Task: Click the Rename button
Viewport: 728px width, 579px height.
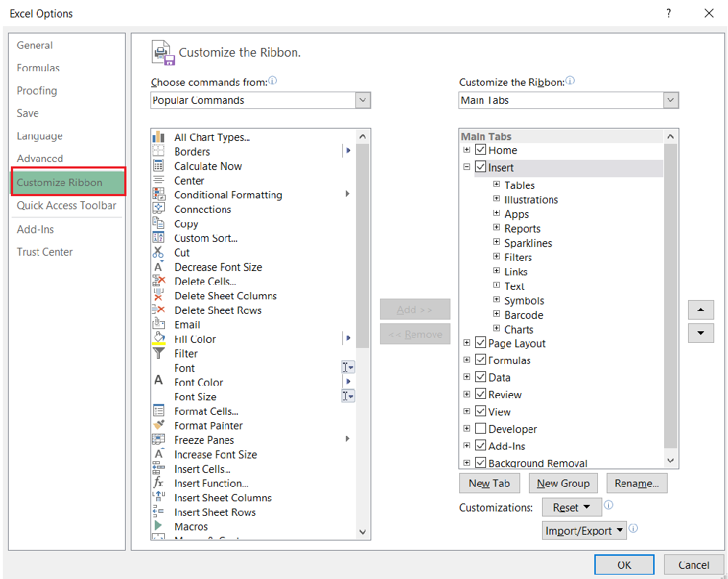Action: [x=636, y=482]
